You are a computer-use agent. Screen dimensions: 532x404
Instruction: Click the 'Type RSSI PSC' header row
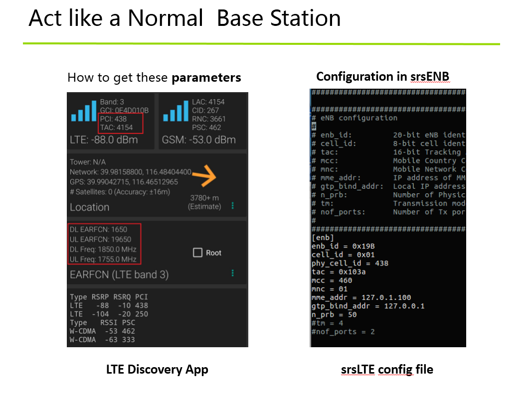(x=103, y=323)
